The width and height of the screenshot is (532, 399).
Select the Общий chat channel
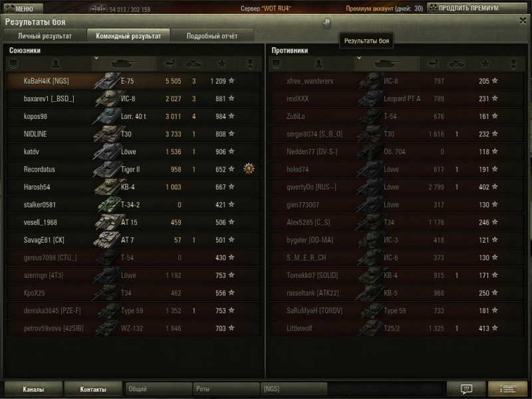coord(158,388)
